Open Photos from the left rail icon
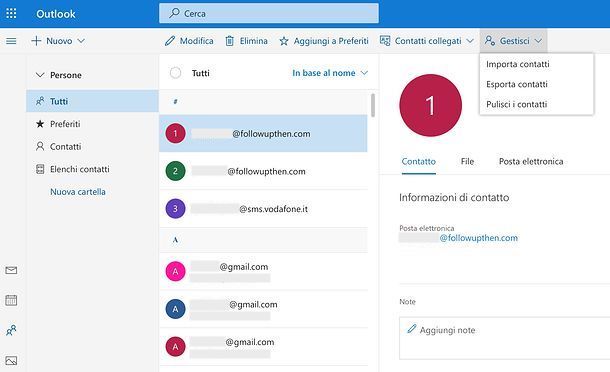The height and width of the screenshot is (372, 610). 11,360
